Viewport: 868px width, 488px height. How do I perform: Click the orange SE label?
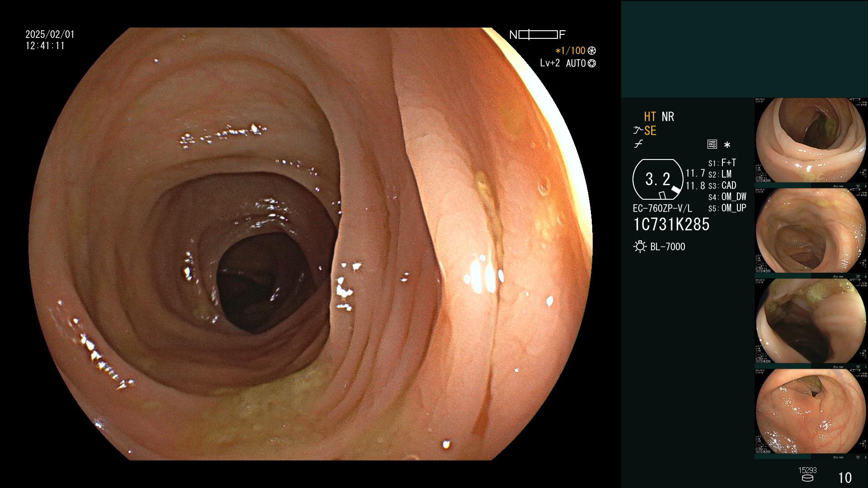pyautogui.click(x=650, y=131)
